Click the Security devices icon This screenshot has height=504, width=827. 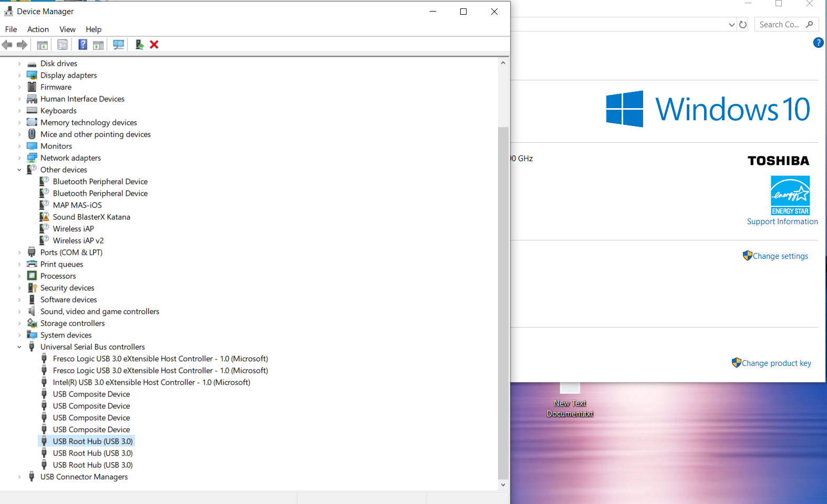[x=32, y=288]
